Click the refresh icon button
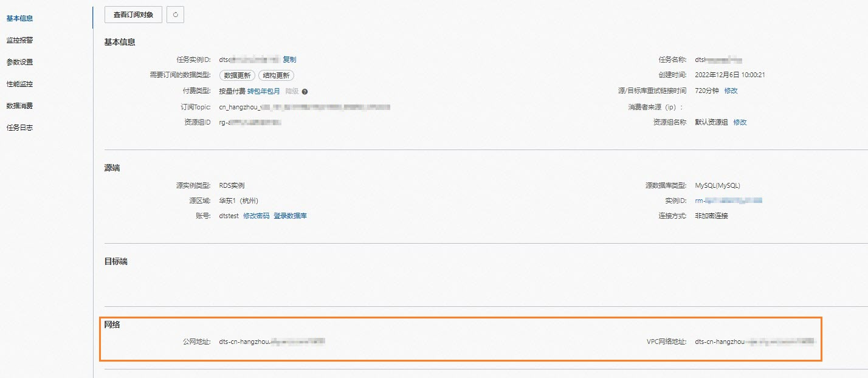The width and height of the screenshot is (868, 378). (x=175, y=15)
